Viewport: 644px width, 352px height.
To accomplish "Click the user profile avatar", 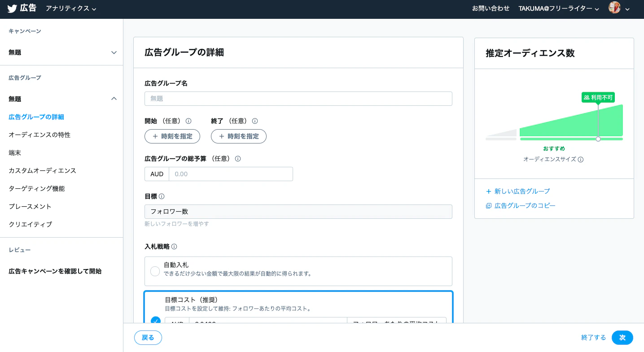I will (x=614, y=8).
